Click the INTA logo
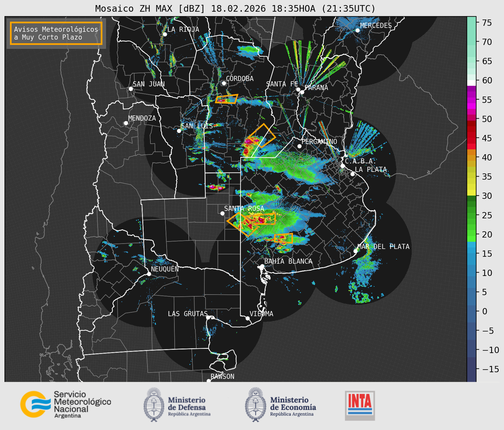The image size is (504, 430). click(x=360, y=405)
